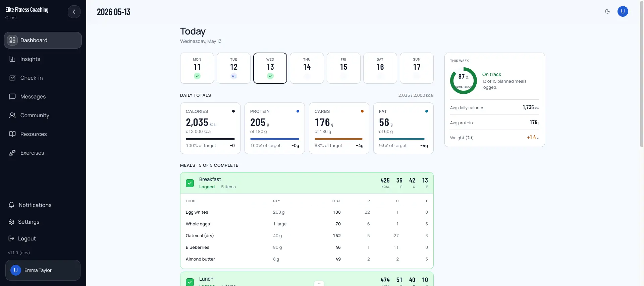644x286 pixels.
Task: Click the Almond butter food row
Action: pyautogui.click(x=307, y=259)
